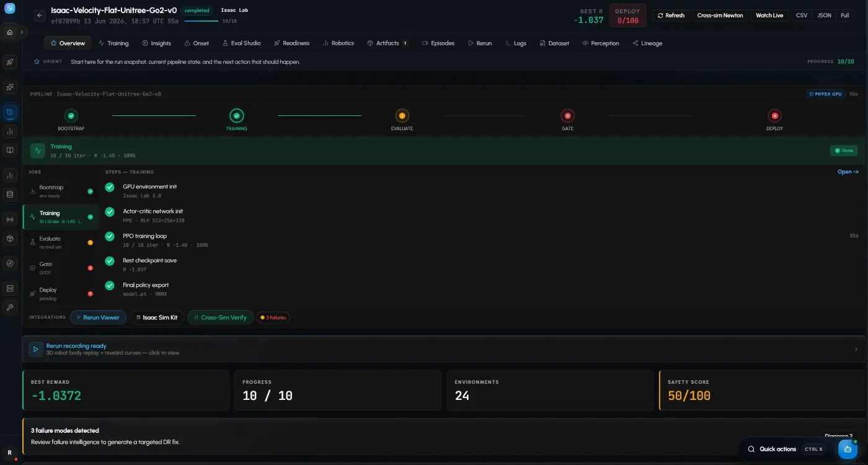Select the Bootstrap job

(x=61, y=191)
